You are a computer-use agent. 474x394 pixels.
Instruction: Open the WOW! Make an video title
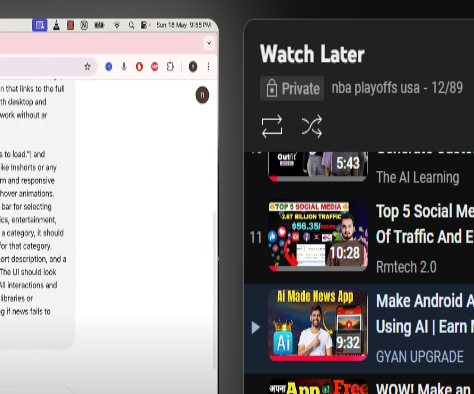[423, 388]
